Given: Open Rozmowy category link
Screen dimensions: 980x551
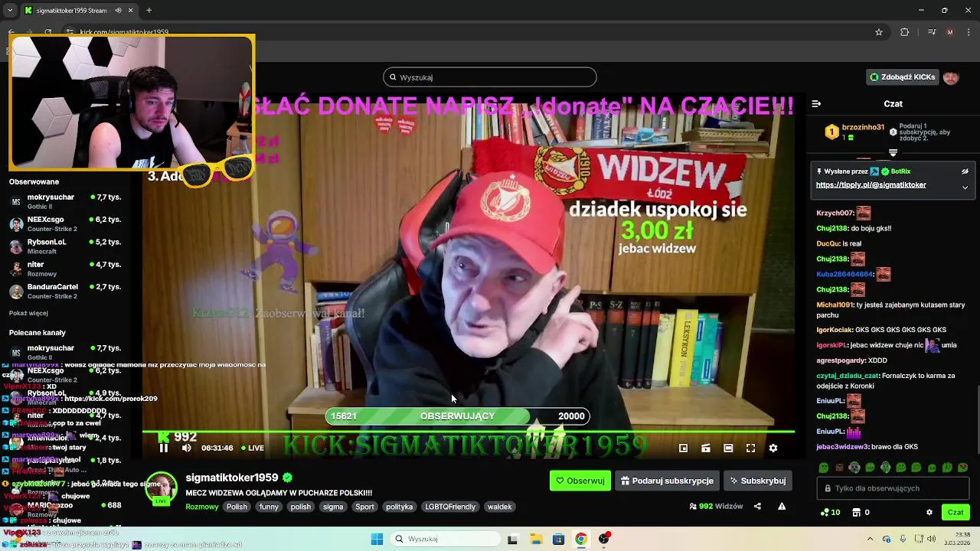Looking at the screenshot, I should 202,507.
